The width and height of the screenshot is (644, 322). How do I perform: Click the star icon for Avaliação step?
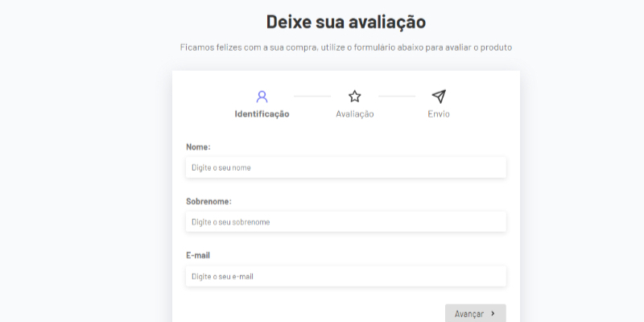click(x=354, y=97)
